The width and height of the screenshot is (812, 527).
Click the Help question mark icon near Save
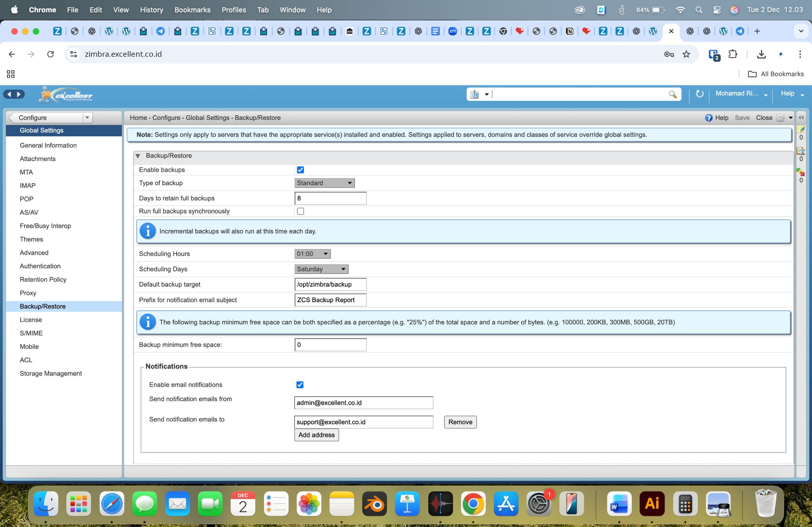pyautogui.click(x=708, y=117)
